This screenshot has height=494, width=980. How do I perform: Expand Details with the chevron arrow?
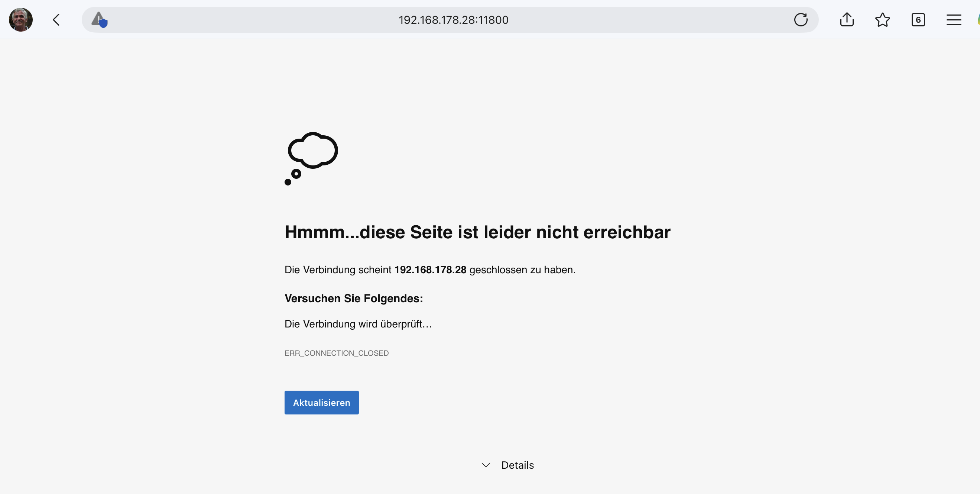pos(486,465)
